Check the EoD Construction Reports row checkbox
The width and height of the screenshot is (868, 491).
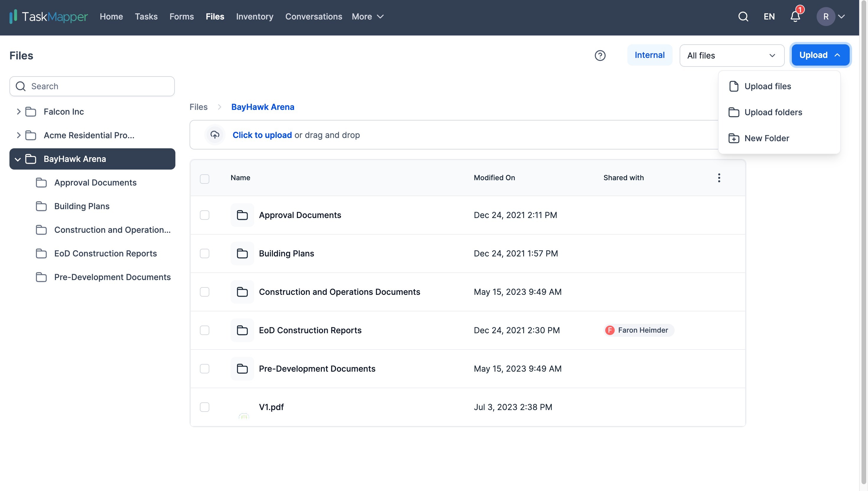pyautogui.click(x=205, y=331)
